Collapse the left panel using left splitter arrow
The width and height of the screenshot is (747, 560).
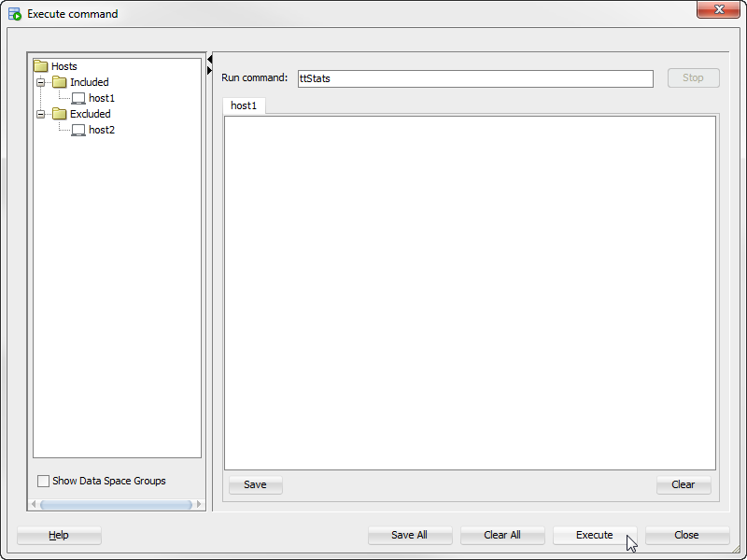[x=209, y=59]
